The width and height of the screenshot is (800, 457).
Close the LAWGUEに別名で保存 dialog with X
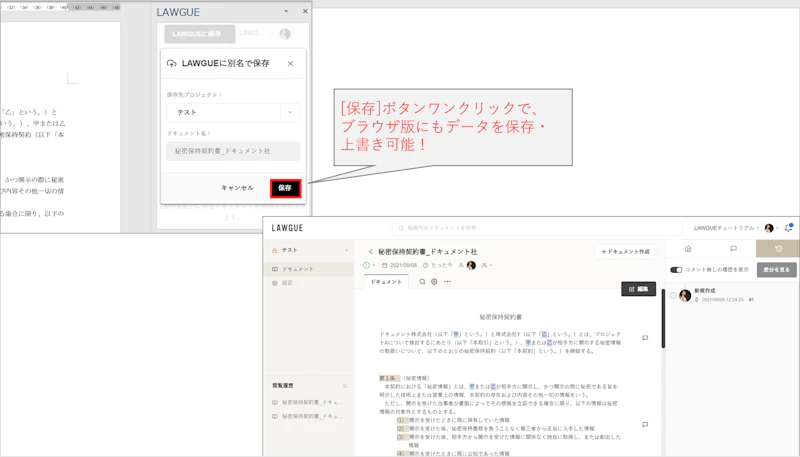tap(291, 63)
